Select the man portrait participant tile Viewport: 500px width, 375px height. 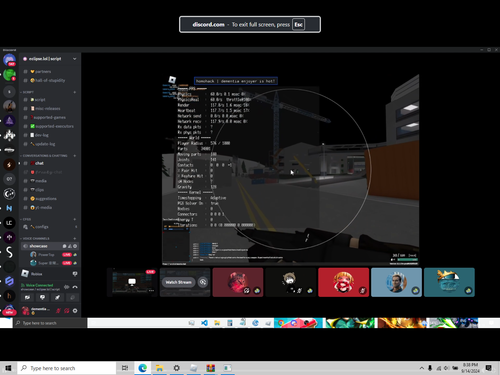point(396,282)
